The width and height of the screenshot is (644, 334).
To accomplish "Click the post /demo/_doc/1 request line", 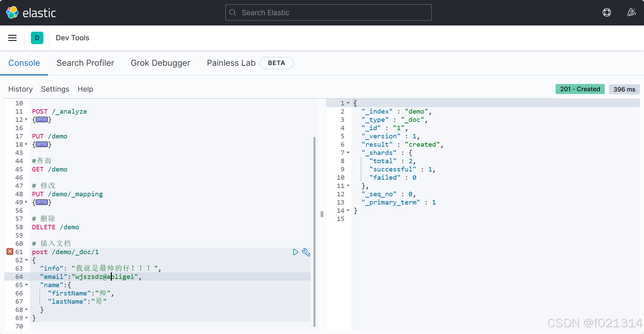I will point(65,252).
